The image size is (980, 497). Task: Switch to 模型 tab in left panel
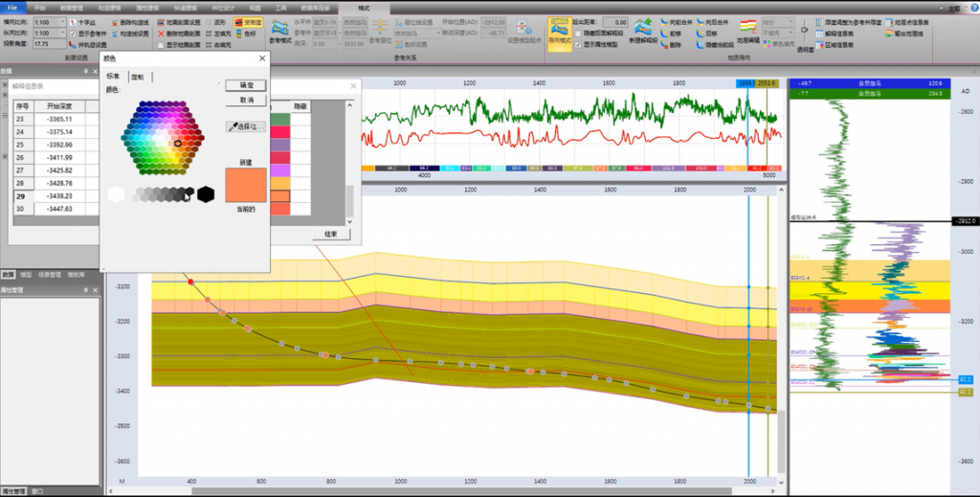point(26,275)
